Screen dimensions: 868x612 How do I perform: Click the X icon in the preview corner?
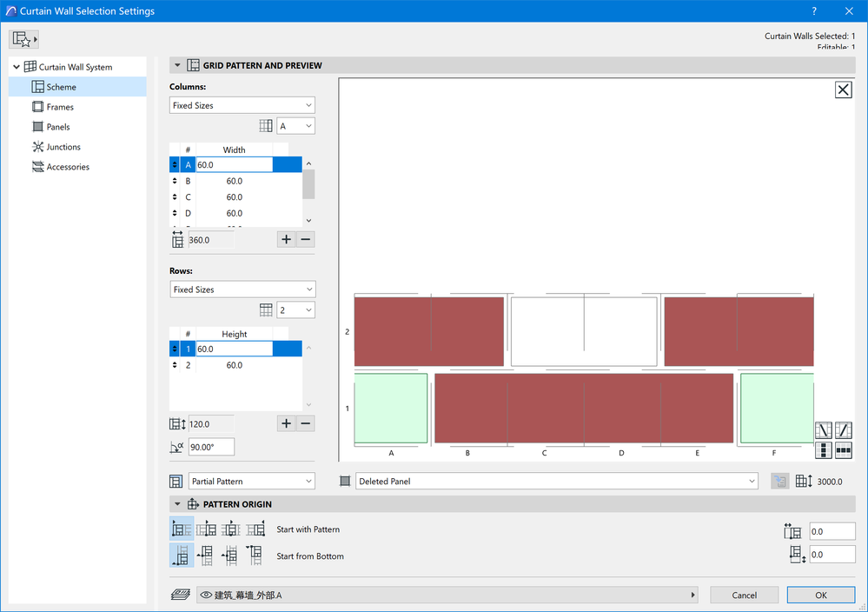pyautogui.click(x=843, y=90)
